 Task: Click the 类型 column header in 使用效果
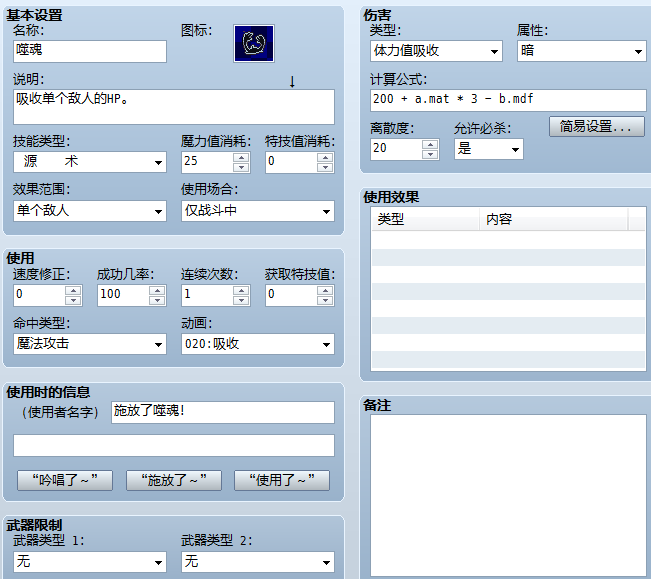426,219
